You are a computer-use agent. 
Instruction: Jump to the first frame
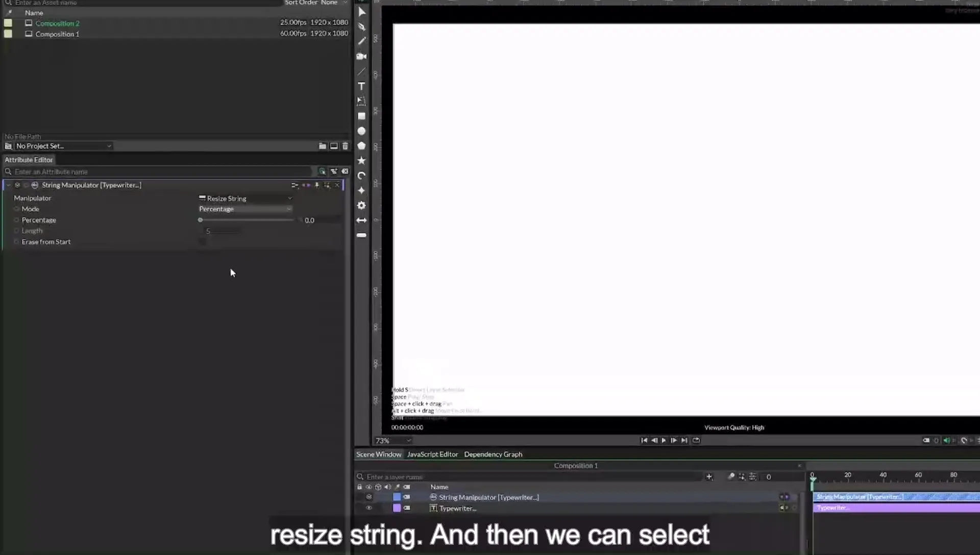tap(644, 440)
